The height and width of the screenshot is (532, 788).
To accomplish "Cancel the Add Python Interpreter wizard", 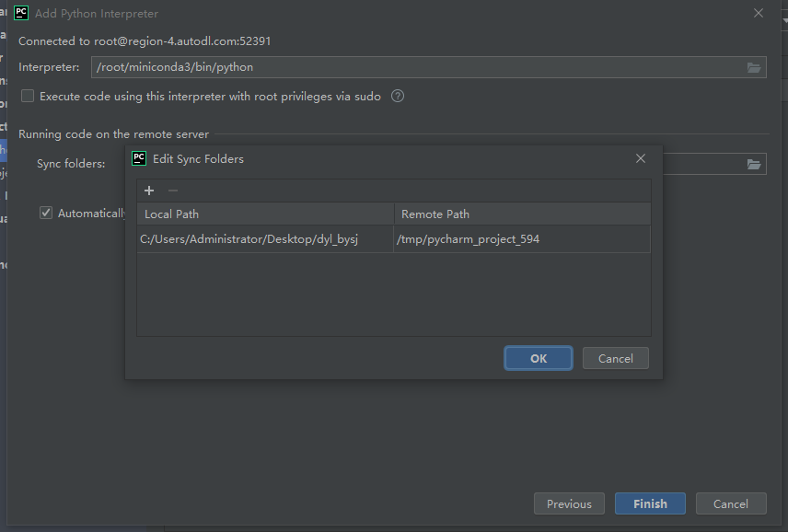I will pyautogui.click(x=731, y=503).
